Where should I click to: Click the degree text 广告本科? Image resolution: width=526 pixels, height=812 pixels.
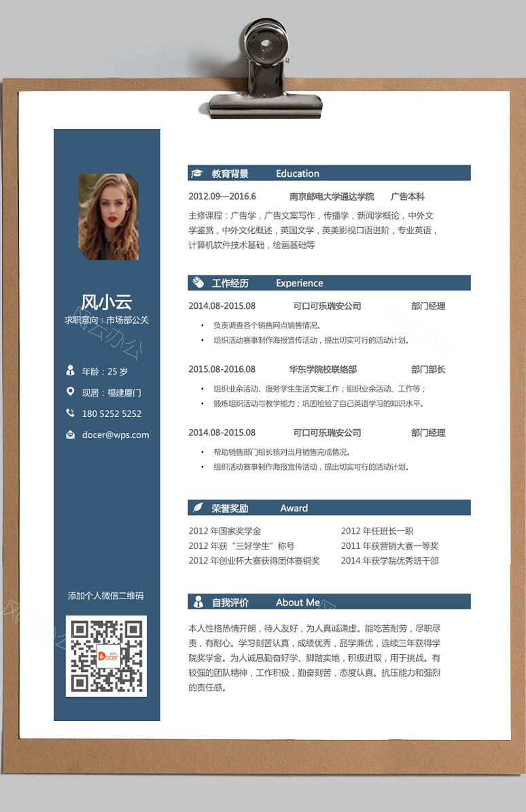point(408,197)
